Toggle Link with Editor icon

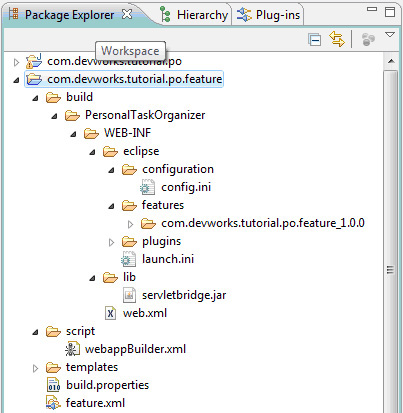tap(337, 39)
